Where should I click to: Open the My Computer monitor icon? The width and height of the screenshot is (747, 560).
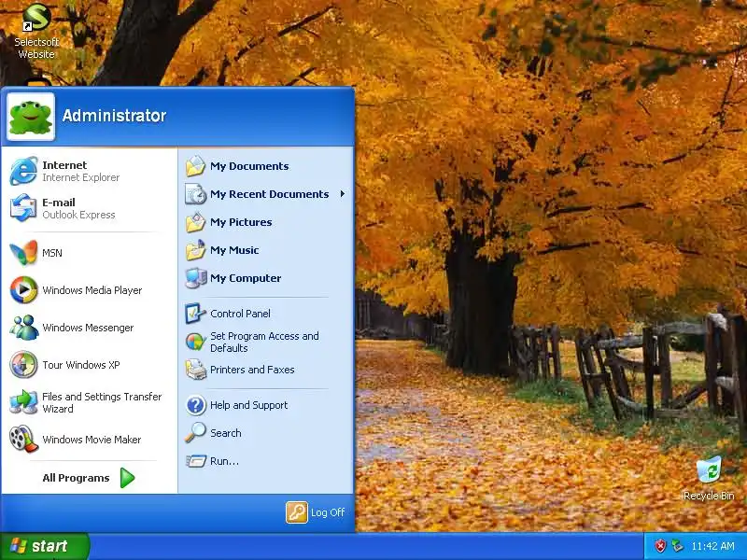pos(195,278)
